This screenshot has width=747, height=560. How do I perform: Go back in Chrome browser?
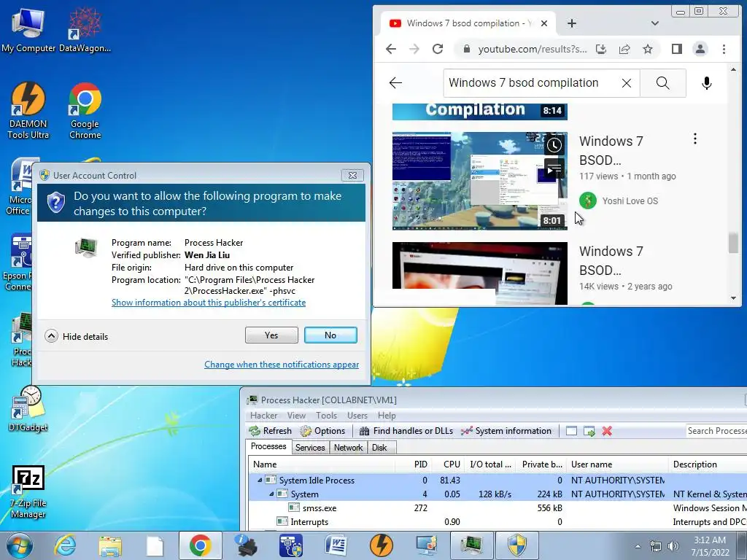[391, 49]
